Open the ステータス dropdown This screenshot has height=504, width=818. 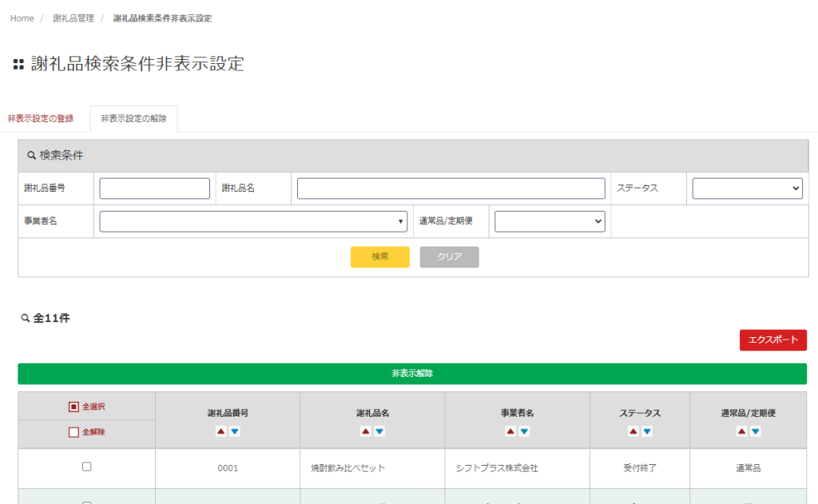pos(747,189)
